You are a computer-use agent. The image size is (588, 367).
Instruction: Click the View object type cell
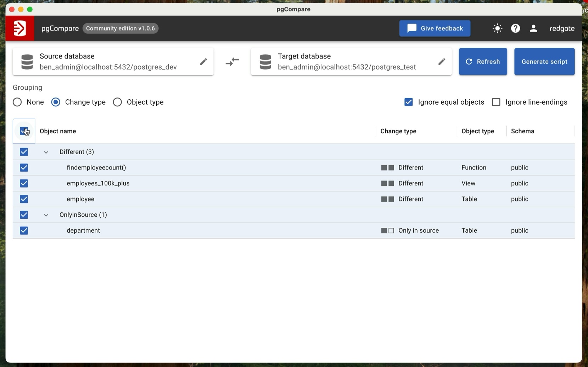468,183
